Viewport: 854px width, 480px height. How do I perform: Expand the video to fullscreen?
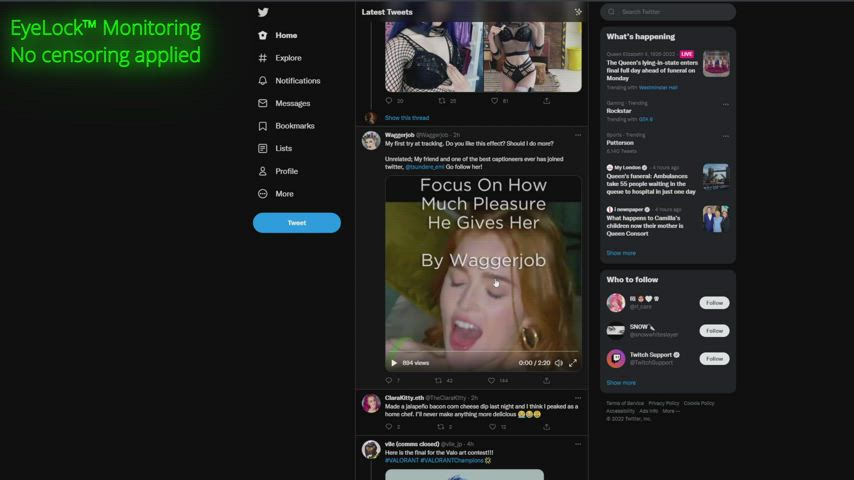pos(573,363)
